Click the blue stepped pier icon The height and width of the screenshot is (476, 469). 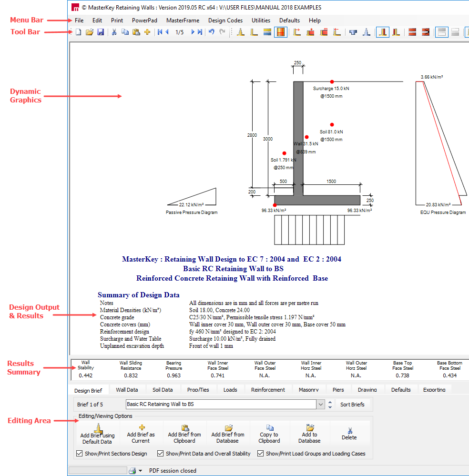point(367,32)
